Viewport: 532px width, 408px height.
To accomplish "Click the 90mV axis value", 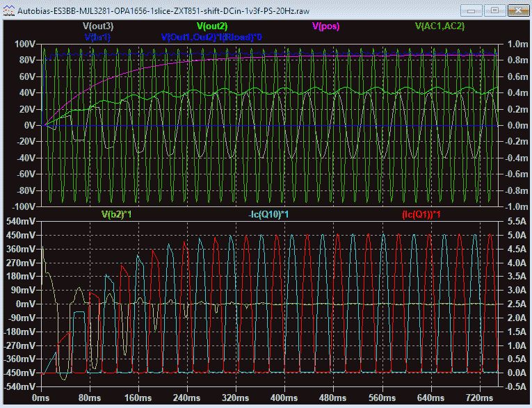I will tap(24, 290).
